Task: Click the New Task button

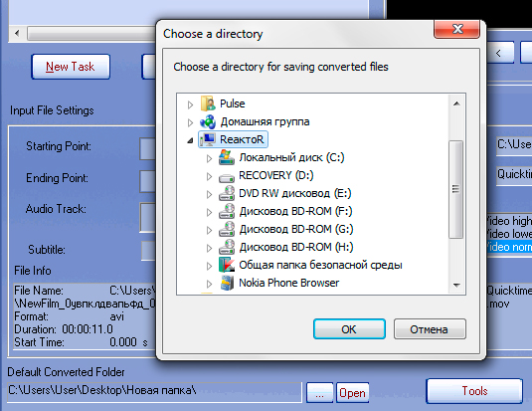Action: (71, 67)
